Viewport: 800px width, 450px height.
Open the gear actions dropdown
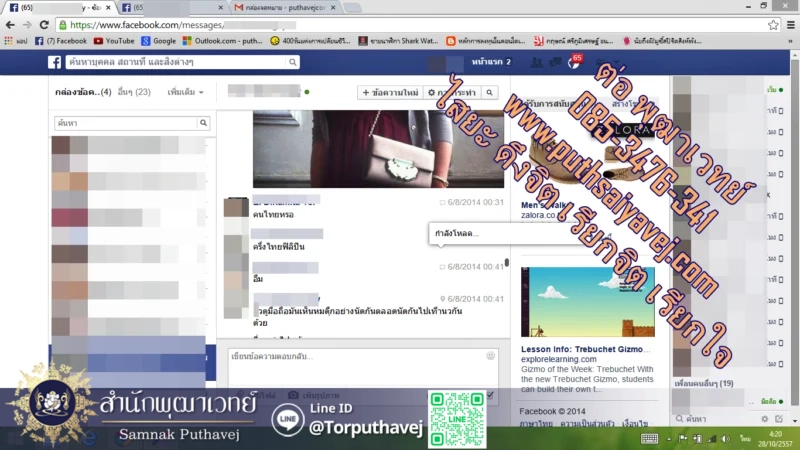pos(452,92)
